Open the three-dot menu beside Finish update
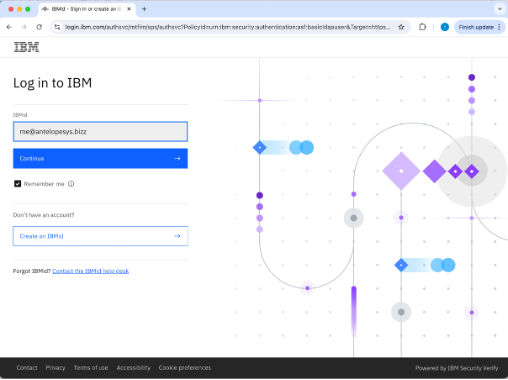The width and height of the screenshot is (508, 380). click(x=499, y=27)
